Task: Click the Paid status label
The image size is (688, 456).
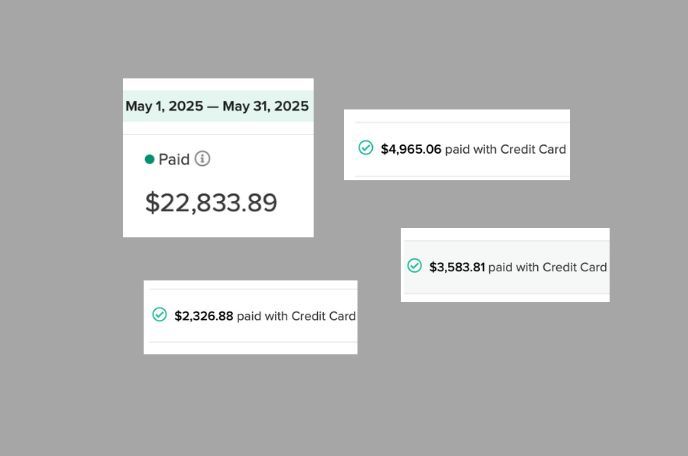Action: coord(174,159)
